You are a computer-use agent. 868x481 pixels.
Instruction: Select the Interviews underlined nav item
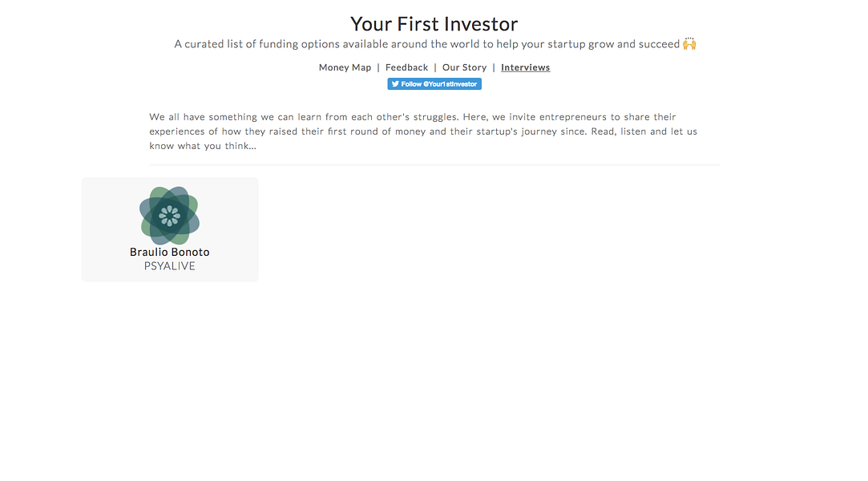(525, 67)
